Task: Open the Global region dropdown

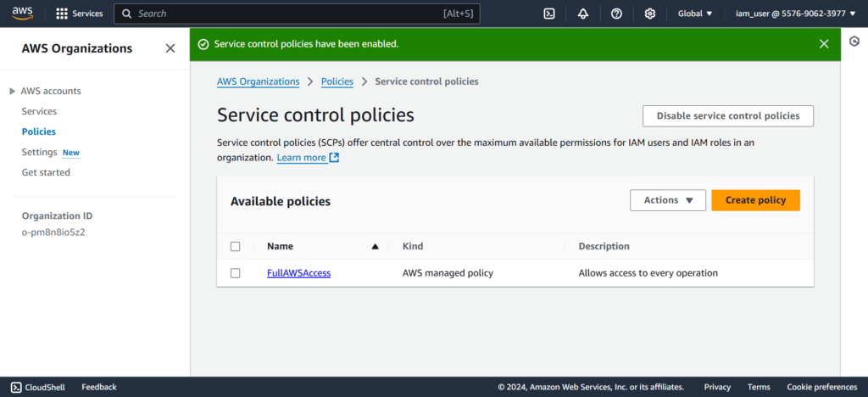Action: (x=695, y=14)
